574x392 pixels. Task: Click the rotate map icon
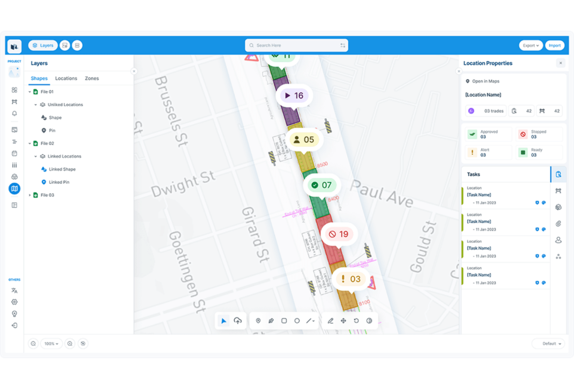click(356, 320)
